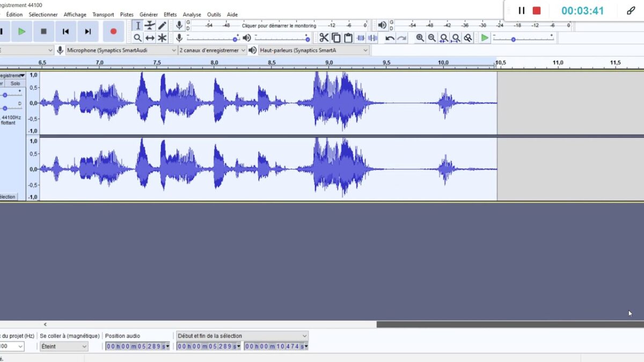
Task: Click the playback meter speaker icon
Action: click(x=382, y=25)
